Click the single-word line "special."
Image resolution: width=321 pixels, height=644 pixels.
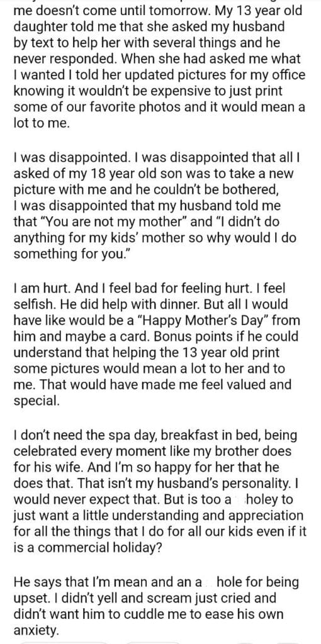[x=37, y=401]
